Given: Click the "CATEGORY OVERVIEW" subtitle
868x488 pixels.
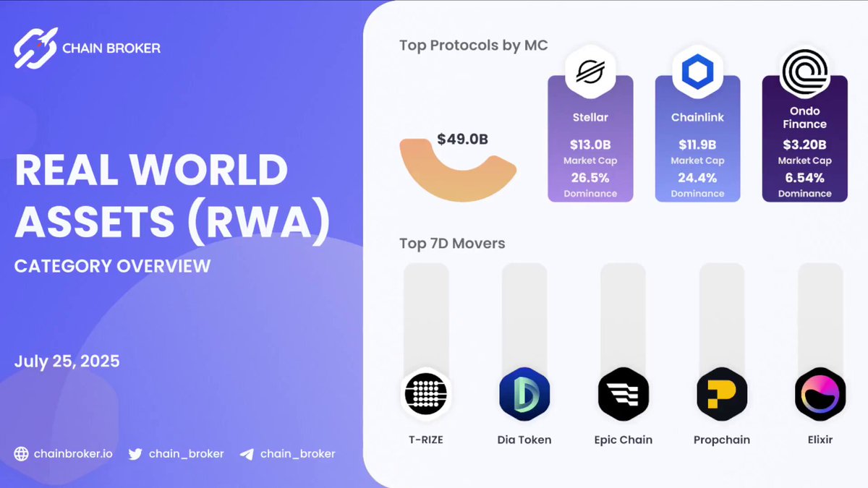Looking at the screenshot, I should [x=112, y=266].
